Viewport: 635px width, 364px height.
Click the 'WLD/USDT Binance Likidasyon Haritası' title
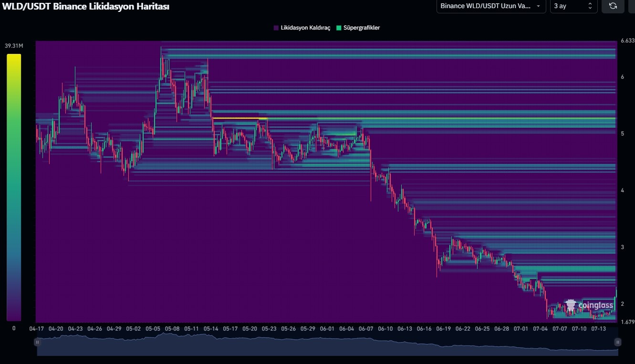[86, 6]
